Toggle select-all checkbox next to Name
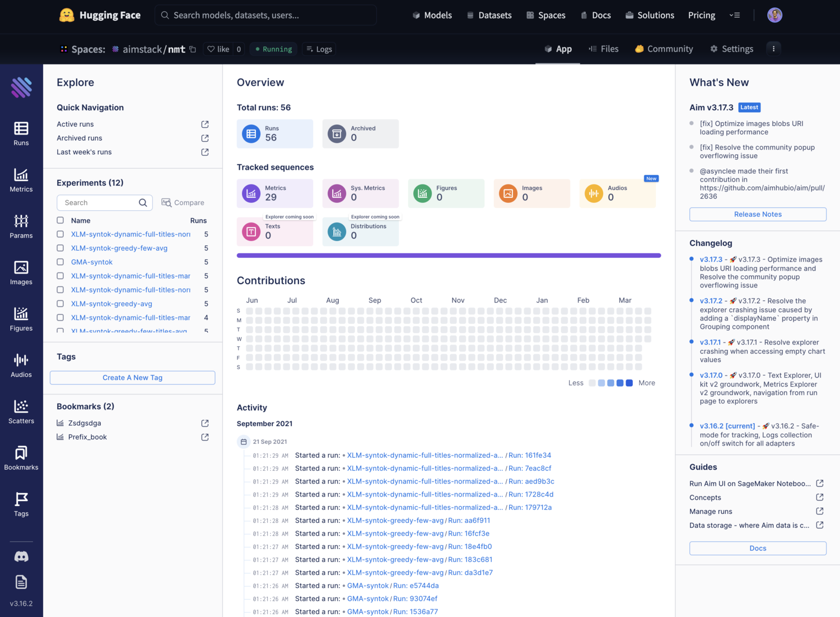The height and width of the screenshot is (617, 840). pos(60,220)
